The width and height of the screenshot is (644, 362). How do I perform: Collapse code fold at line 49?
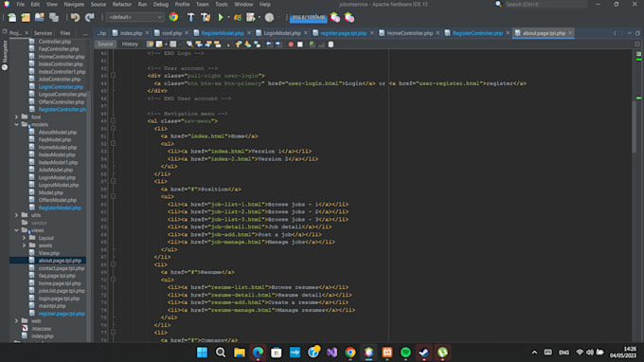coord(113,120)
